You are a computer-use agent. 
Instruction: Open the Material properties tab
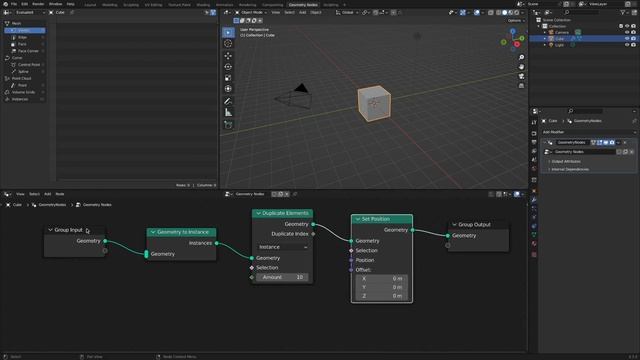coord(534,244)
